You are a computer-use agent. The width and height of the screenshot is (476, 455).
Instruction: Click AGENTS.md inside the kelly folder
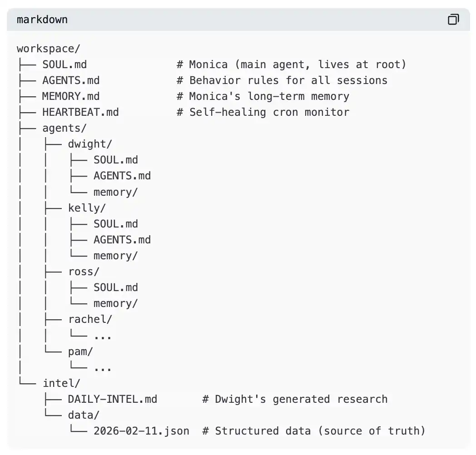coord(122,240)
